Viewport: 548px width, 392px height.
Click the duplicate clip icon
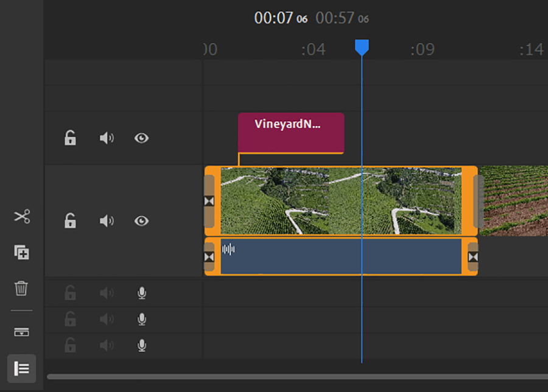(x=22, y=252)
